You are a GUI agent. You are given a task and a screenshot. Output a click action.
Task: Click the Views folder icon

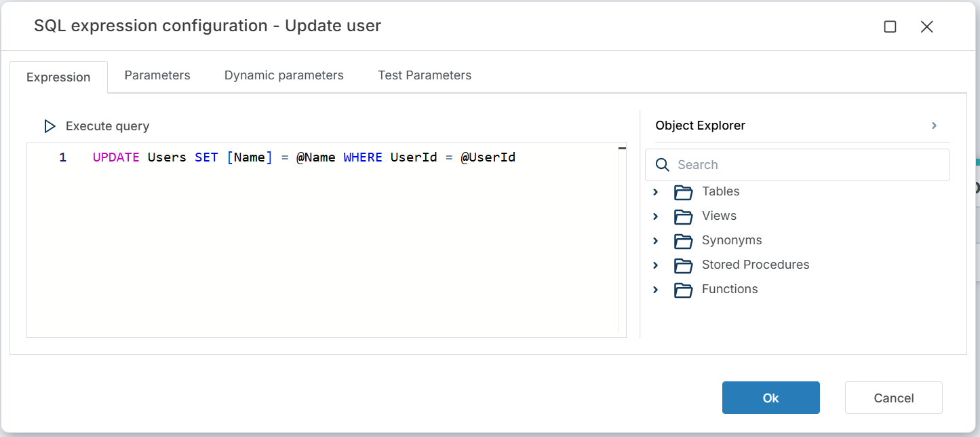684,216
